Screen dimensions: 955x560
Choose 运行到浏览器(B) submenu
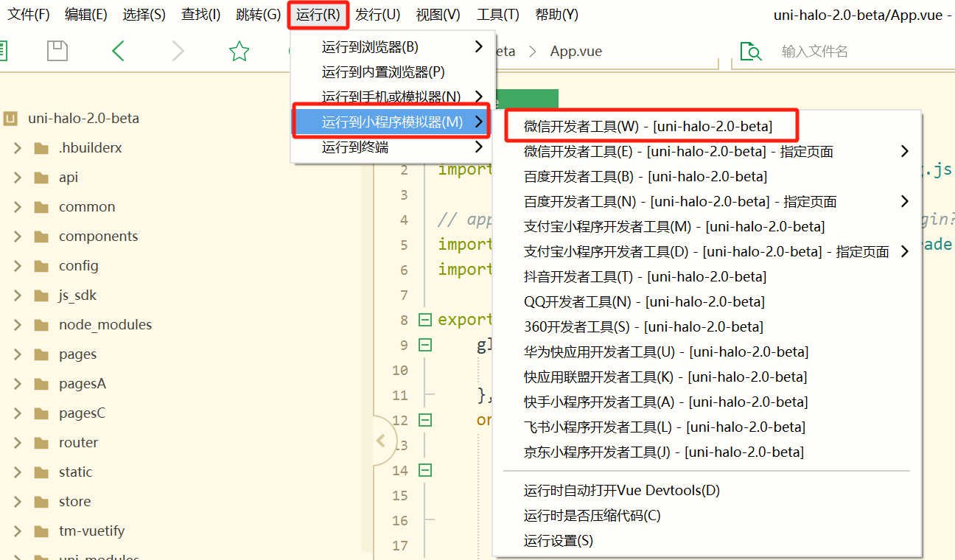(393, 47)
